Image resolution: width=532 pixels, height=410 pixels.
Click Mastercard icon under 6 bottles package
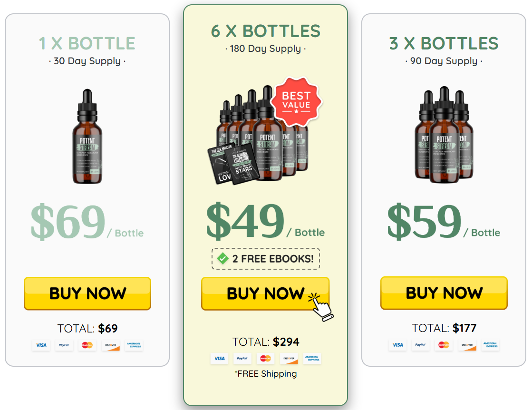pyautogui.click(x=265, y=359)
